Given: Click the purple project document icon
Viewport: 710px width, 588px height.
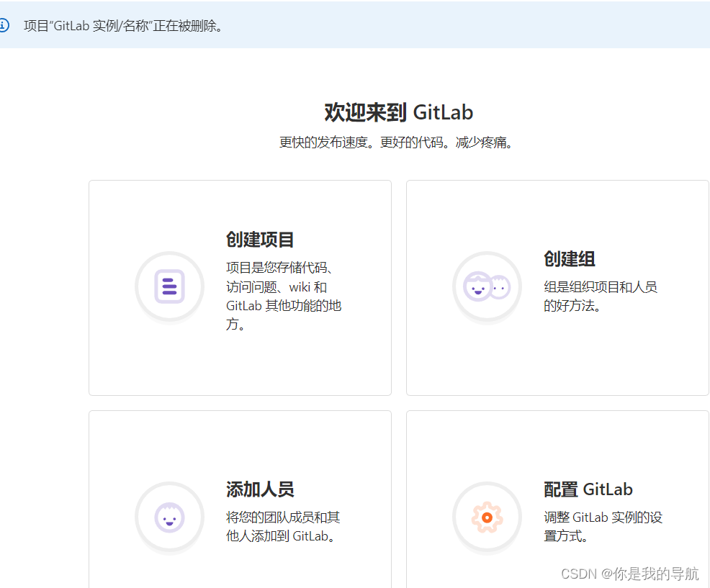Looking at the screenshot, I should pos(169,286).
